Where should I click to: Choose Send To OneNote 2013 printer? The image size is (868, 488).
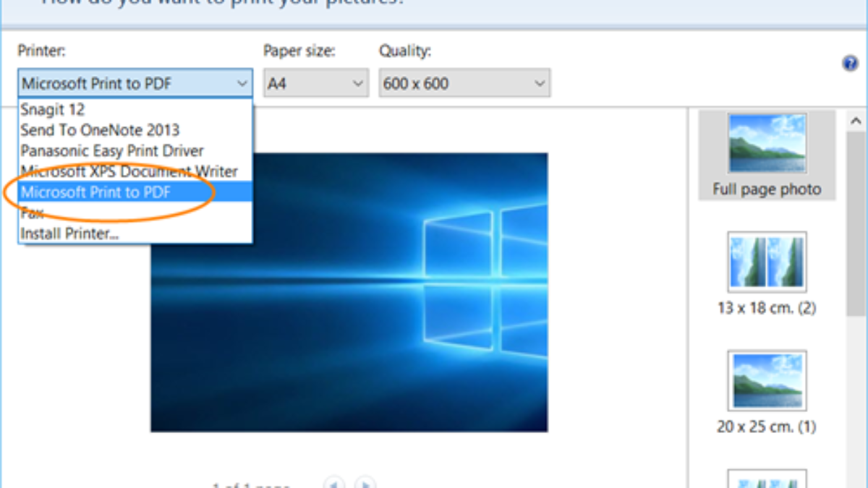[x=135, y=130]
